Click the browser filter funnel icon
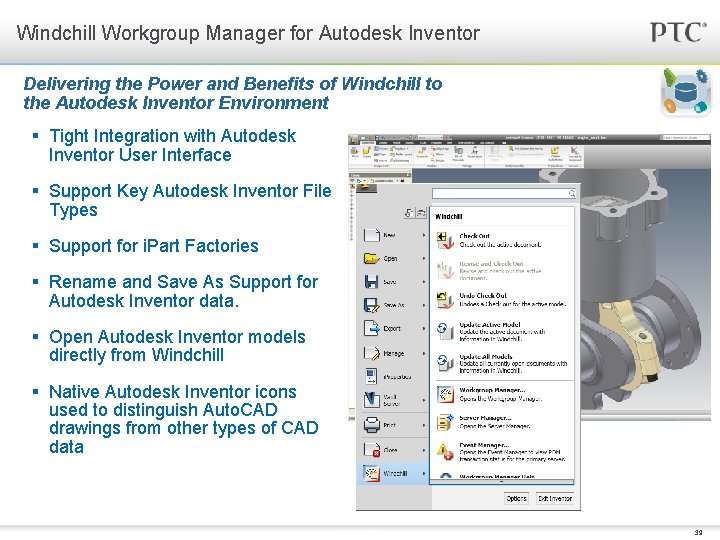The height and width of the screenshot is (540, 720). (x=352, y=180)
